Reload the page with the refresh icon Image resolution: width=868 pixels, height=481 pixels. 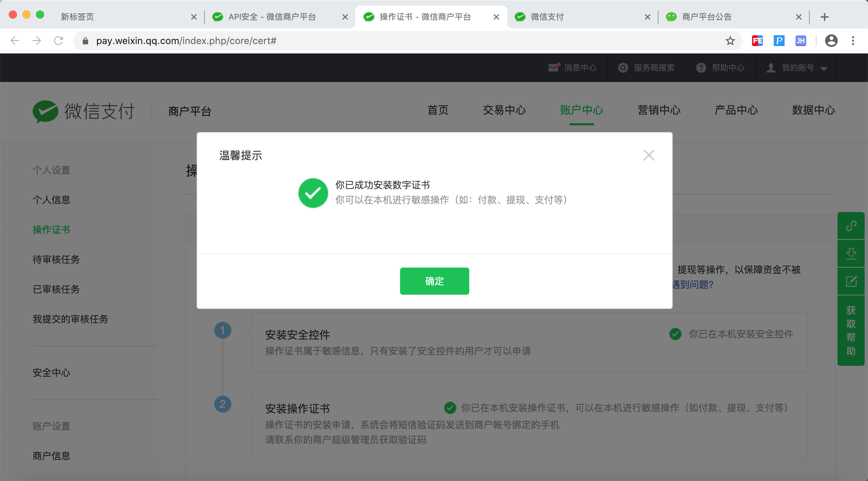click(59, 41)
